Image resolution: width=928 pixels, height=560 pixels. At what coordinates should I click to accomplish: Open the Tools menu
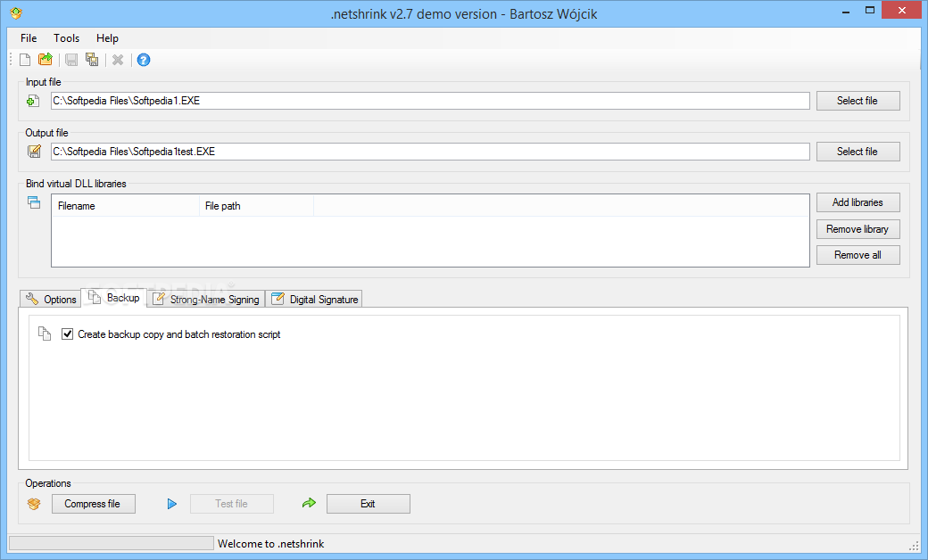(66, 37)
